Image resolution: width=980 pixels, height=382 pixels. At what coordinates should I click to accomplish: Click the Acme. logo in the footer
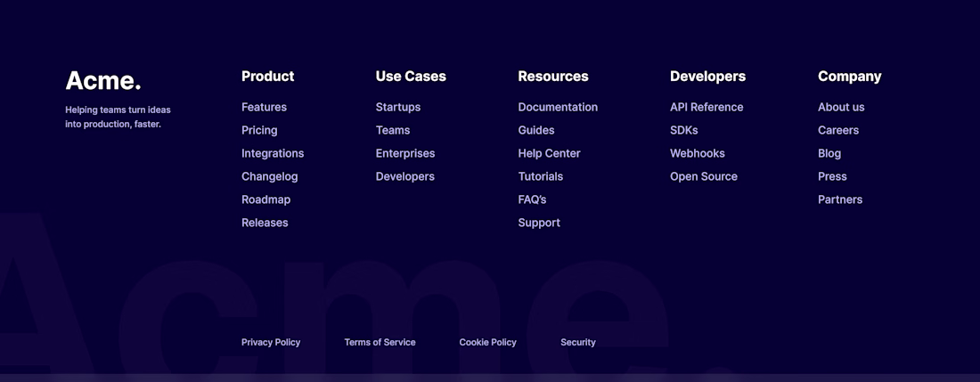click(103, 80)
